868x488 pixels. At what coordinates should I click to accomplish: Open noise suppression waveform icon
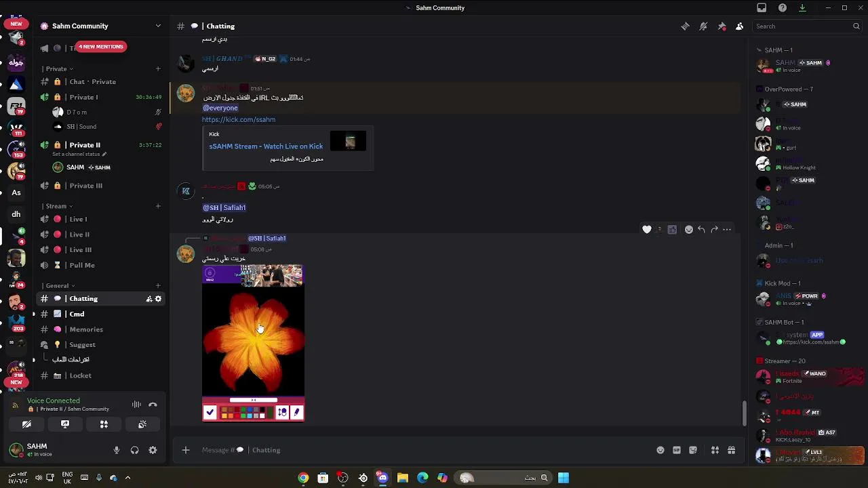click(136, 405)
